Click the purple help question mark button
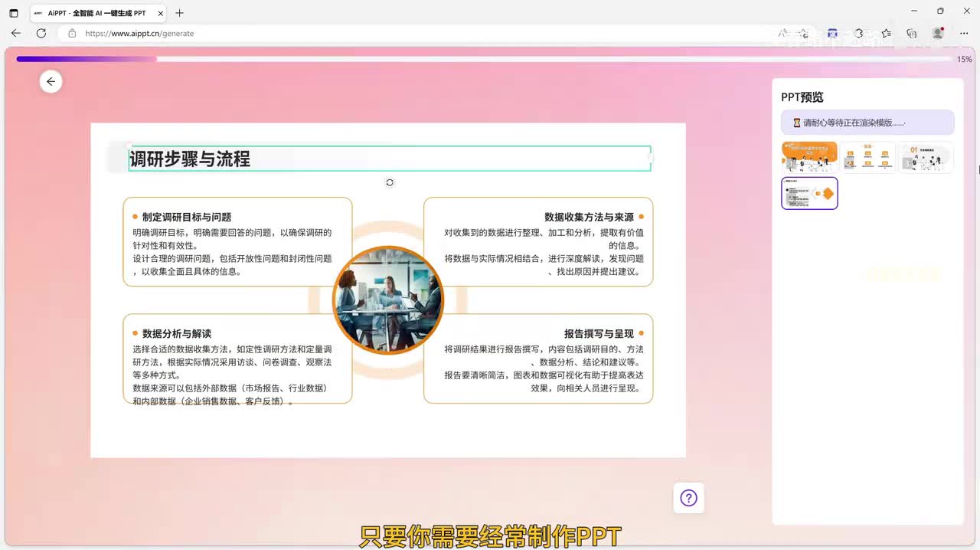The image size is (980, 550). 688,498
